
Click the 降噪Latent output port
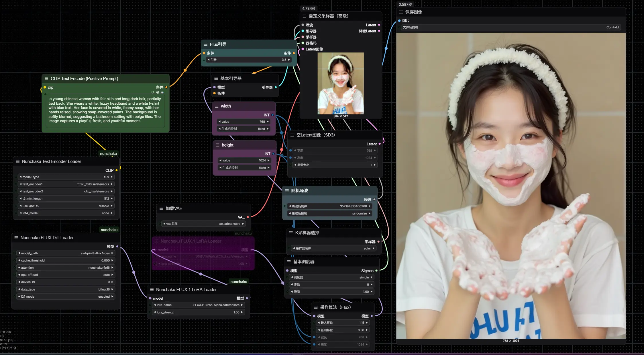[x=379, y=31]
